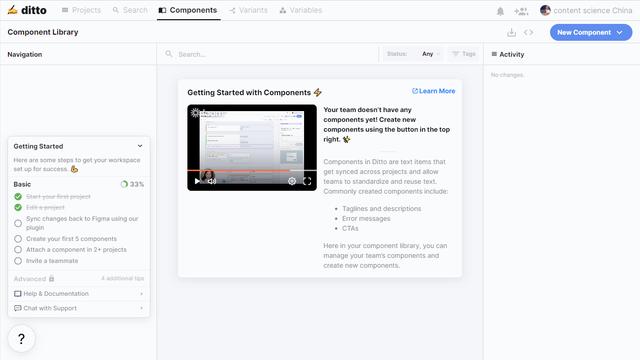640x360 pixels.
Task: Click the Help & Documentation book icon
Action: tap(18, 293)
